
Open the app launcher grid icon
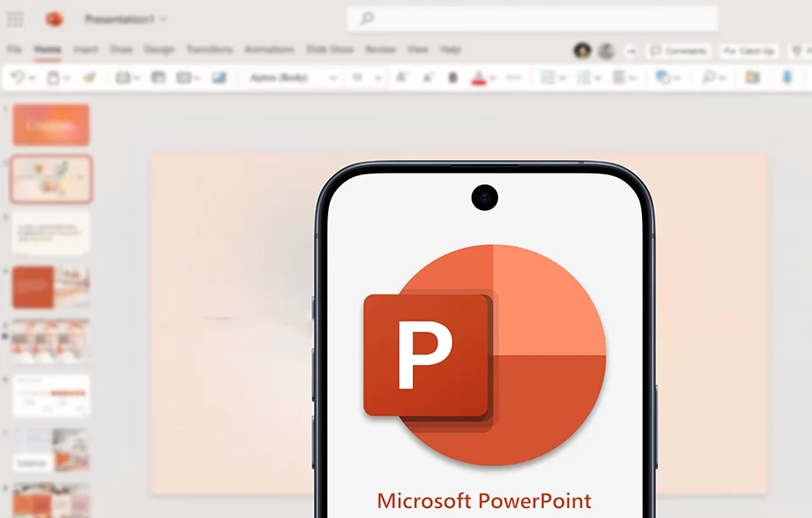coord(15,19)
